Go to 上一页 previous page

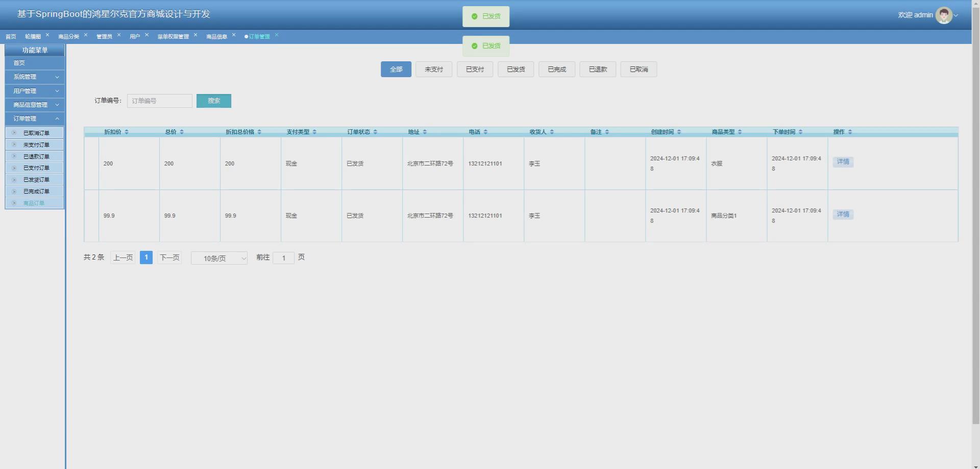[x=123, y=257]
